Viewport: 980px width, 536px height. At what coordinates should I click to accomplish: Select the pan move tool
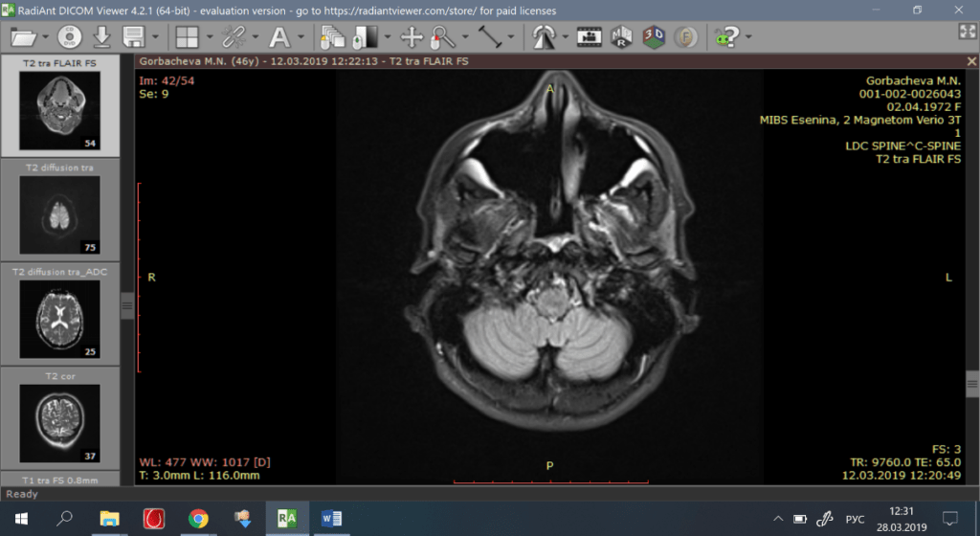click(412, 37)
